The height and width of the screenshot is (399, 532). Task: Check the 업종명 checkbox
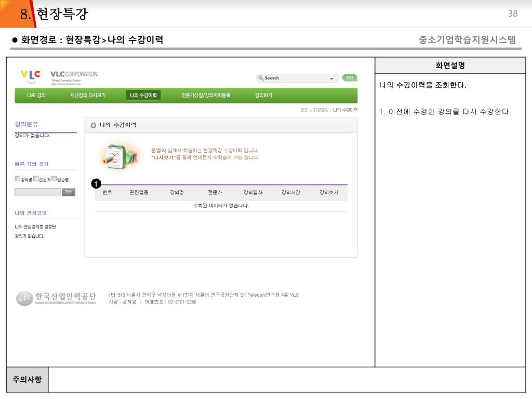(54, 179)
